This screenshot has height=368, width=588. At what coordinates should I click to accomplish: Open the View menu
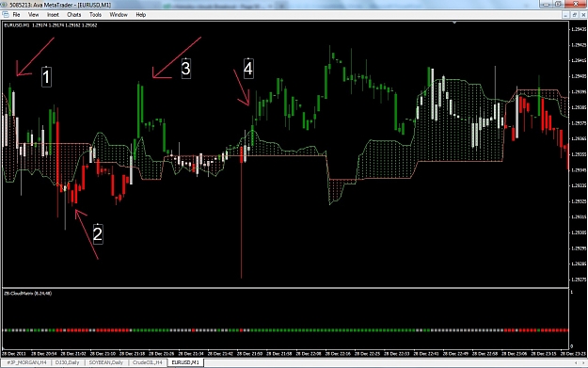click(x=33, y=15)
